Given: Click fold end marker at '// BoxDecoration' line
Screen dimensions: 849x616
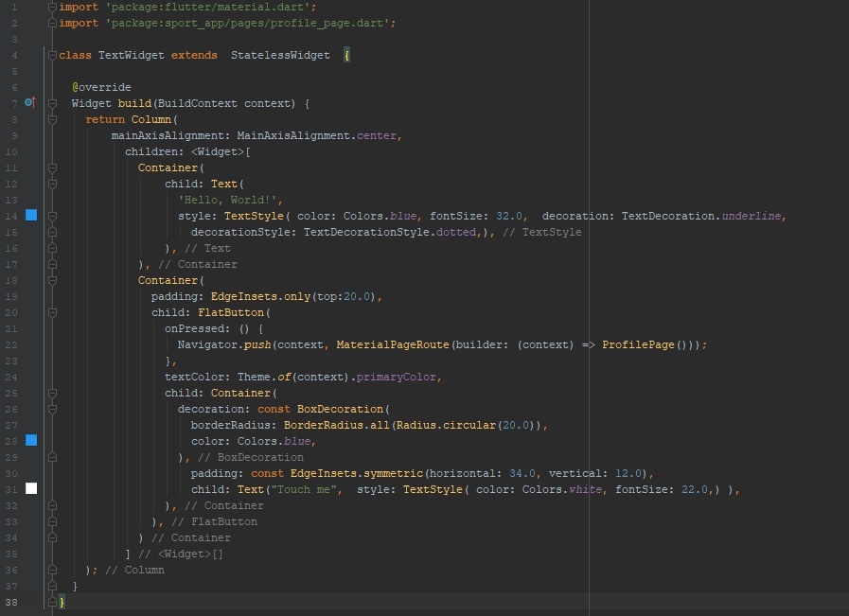Looking at the screenshot, I should point(52,457).
